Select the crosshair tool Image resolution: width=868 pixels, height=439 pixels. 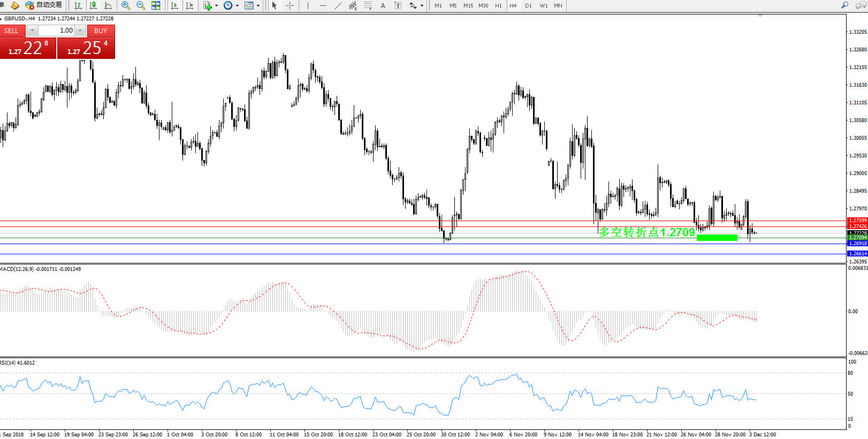[x=290, y=5]
